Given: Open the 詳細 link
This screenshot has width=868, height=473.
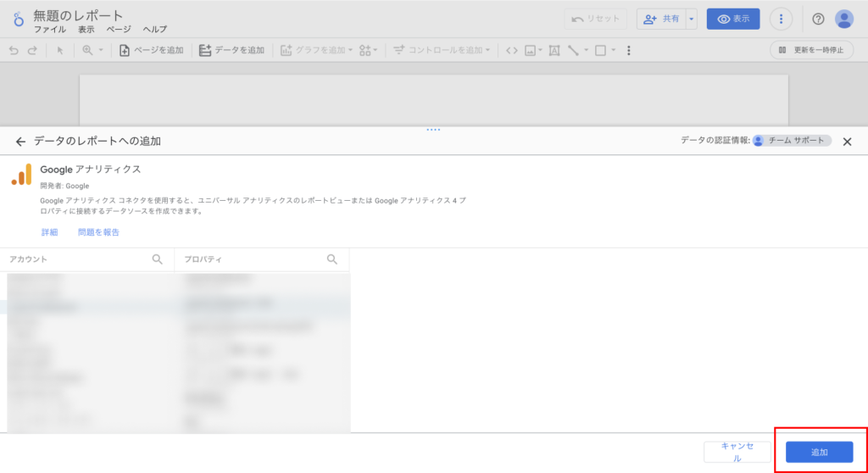Looking at the screenshot, I should (x=49, y=232).
